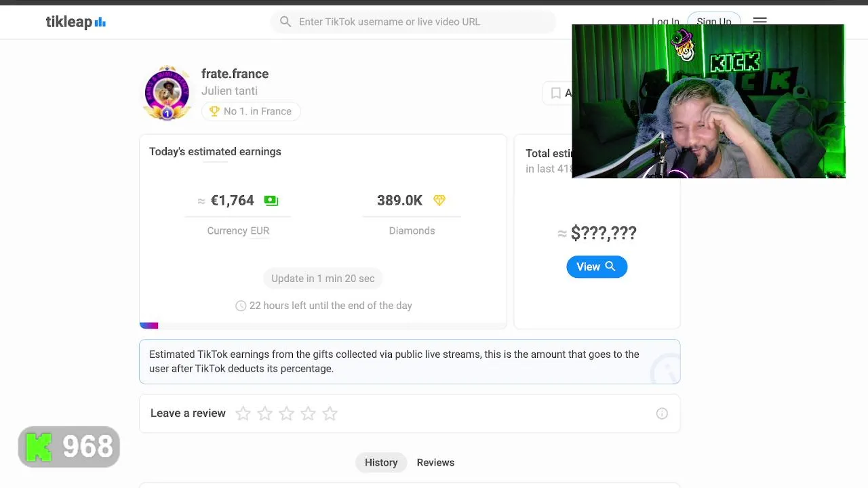The width and height of the screenshot is (868, 488).
Task: Open the tikleap logo home link
Action: click(75, 22)
